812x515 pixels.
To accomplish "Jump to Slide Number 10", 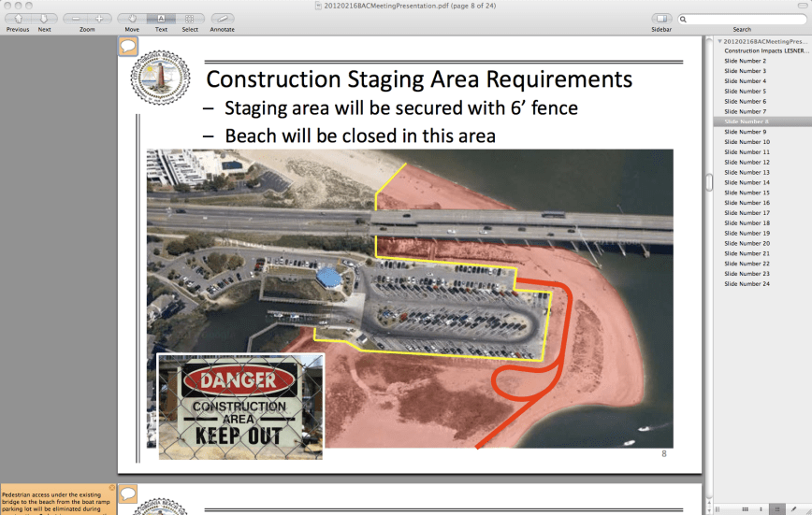I will (x=747, y=142).
